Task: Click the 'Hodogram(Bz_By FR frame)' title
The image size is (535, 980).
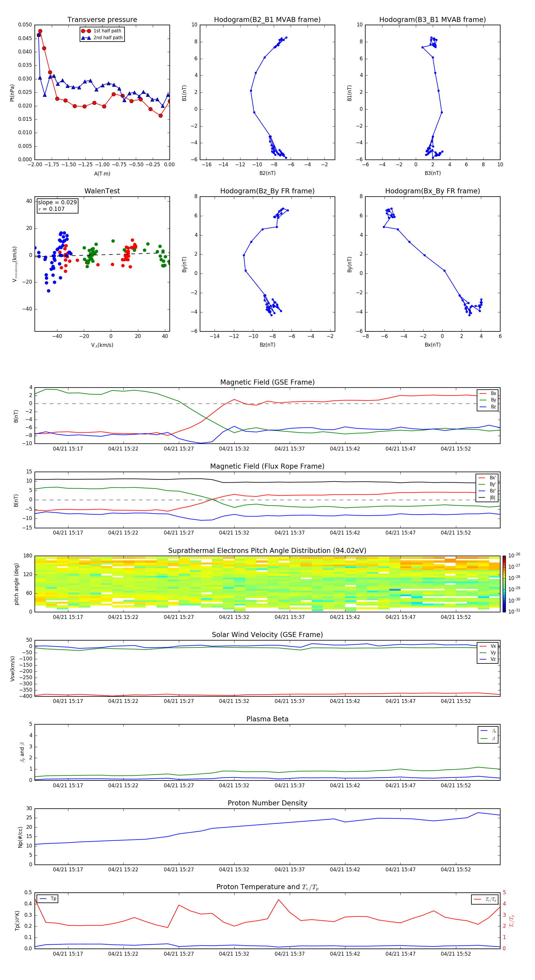Action: tap(267, 191)
